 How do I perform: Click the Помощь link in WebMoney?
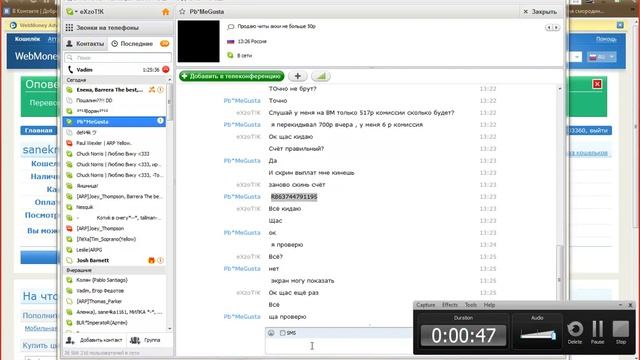pyautogui.click(x=606, y=39)
